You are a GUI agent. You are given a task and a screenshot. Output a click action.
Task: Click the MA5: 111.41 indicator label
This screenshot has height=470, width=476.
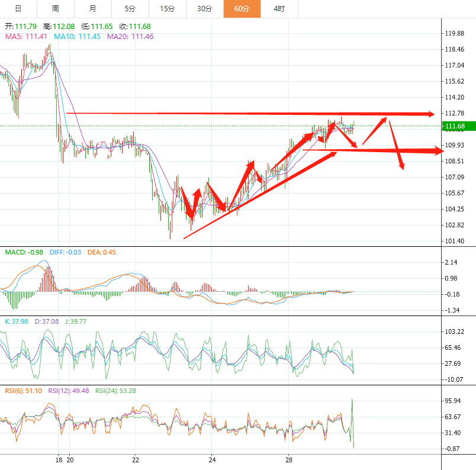point(26,37)
